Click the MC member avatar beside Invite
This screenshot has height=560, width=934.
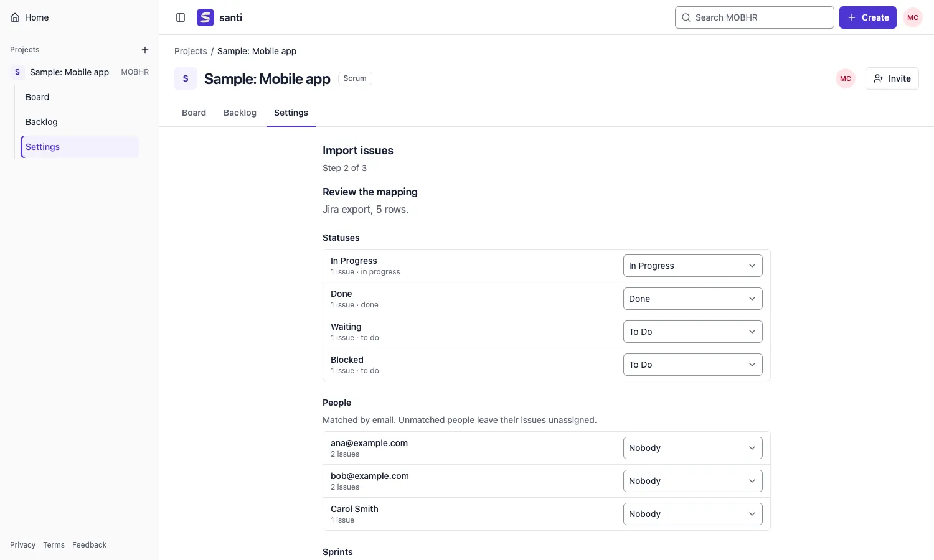click(x=846, y=78)
